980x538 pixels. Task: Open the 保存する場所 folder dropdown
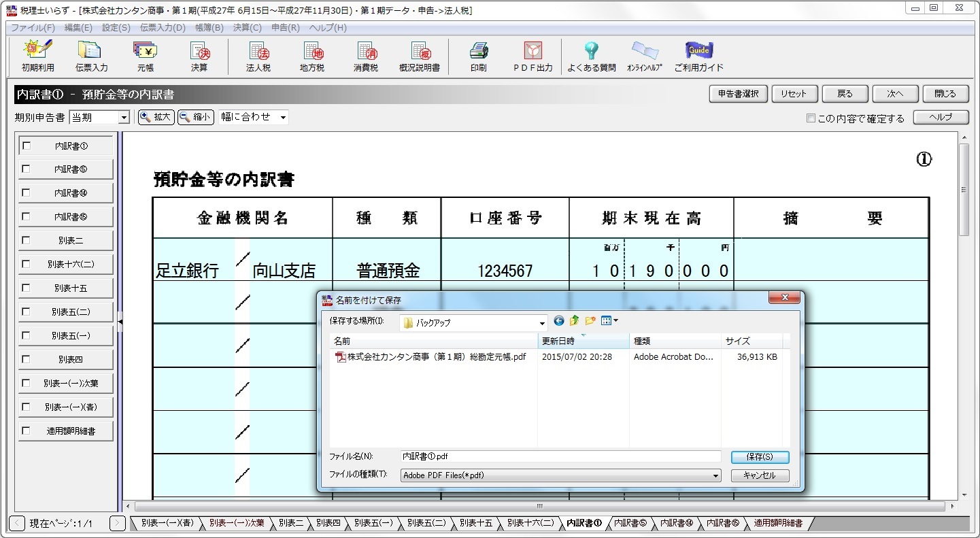coord(542,322)
